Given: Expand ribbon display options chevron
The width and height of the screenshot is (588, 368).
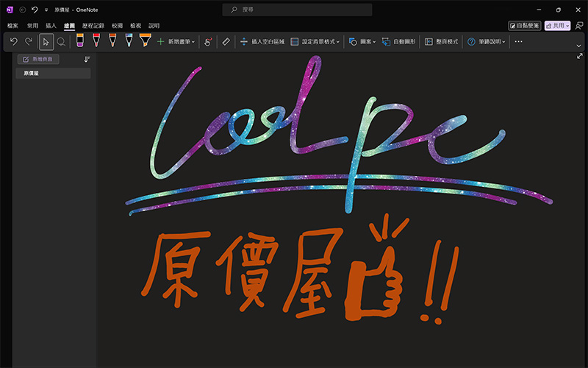Looking at the screenshot, I should (578, 46).
